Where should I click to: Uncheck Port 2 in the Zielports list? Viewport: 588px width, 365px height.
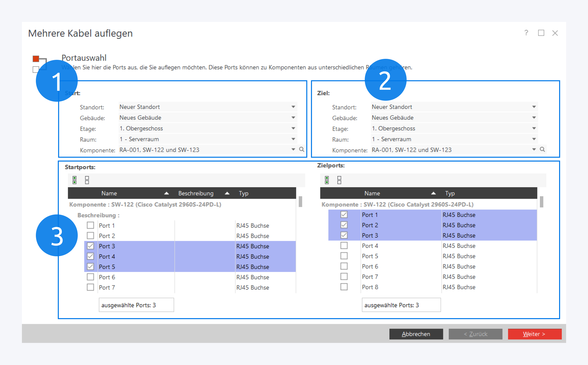coord(344,225)
